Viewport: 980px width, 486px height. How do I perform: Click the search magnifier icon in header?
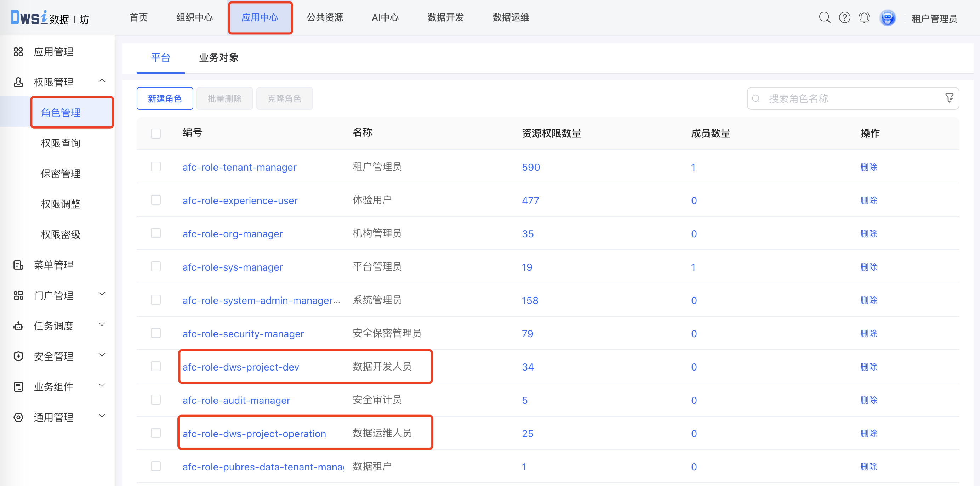tap(825, 17)
